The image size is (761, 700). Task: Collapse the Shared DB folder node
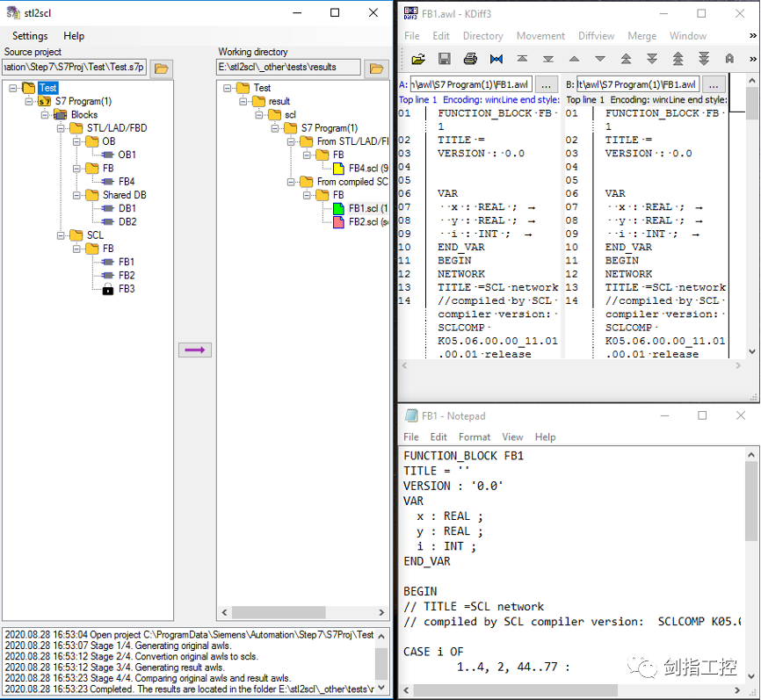tap(76, 195)
